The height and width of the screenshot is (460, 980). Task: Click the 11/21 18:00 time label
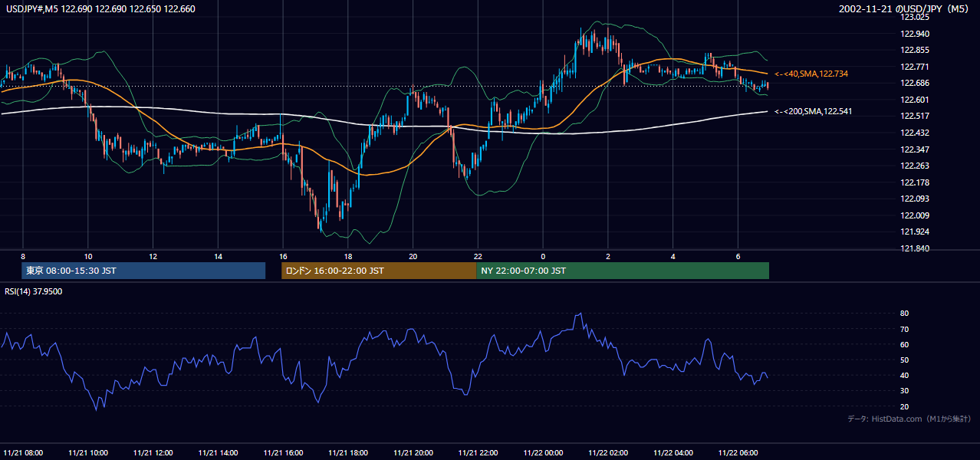[348, 452]
